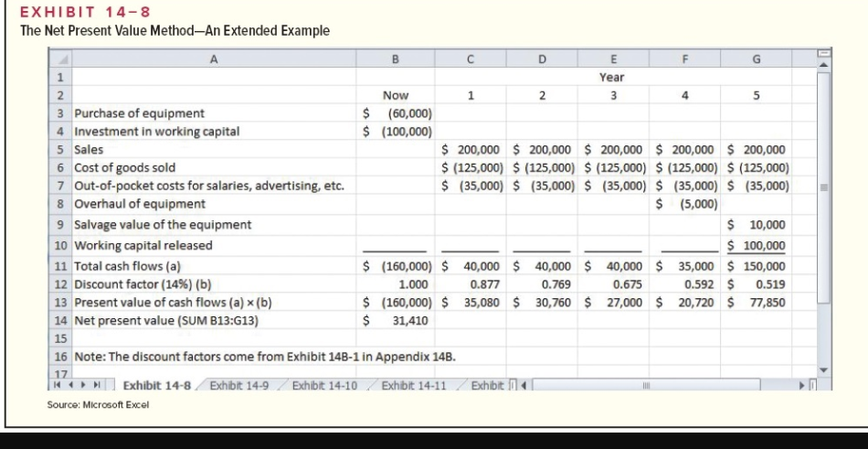Open the Exhibit 14-8 sheet tab
The height and width of the screenshot is (449, 868).
(x=156, y=385)
